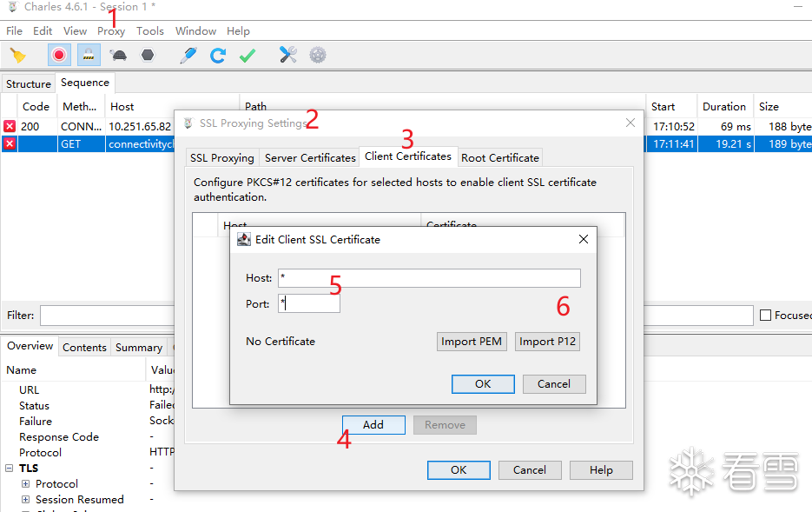812x512 pixels.
Task: Select the 10.251.65.82 host cell
Action: click(140, 126)
